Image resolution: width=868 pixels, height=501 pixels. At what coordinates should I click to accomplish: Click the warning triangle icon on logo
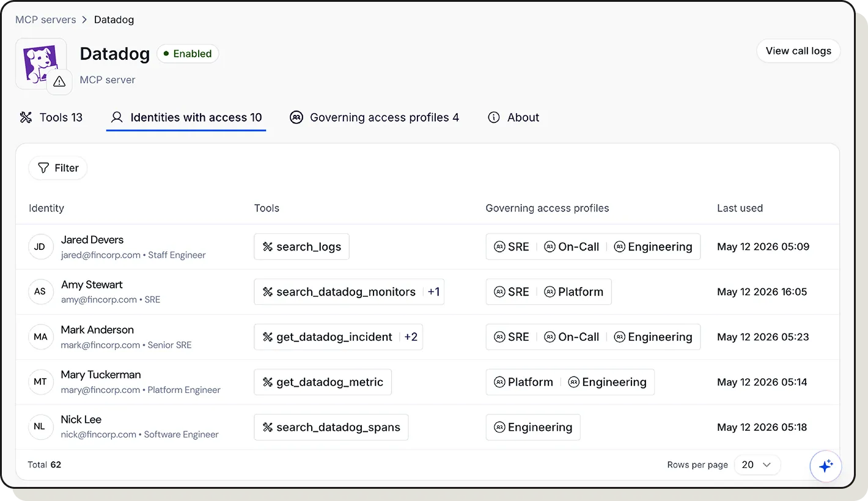[x=59, y=81]
